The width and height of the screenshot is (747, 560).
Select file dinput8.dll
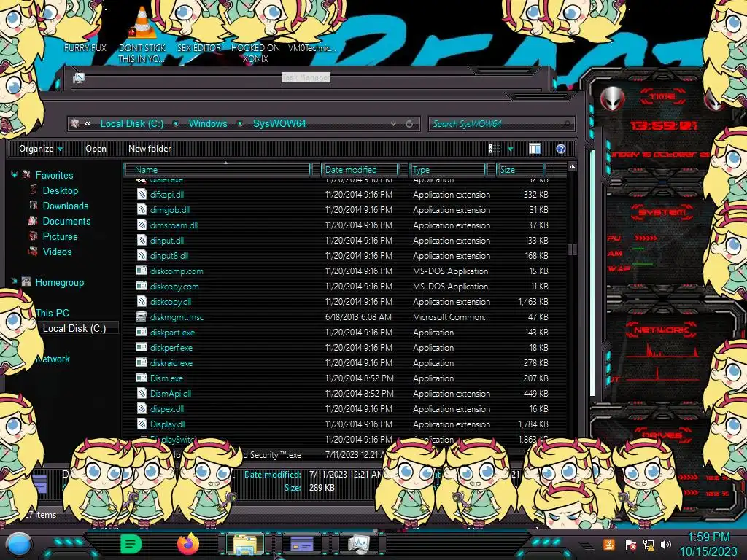click(169, 256)
